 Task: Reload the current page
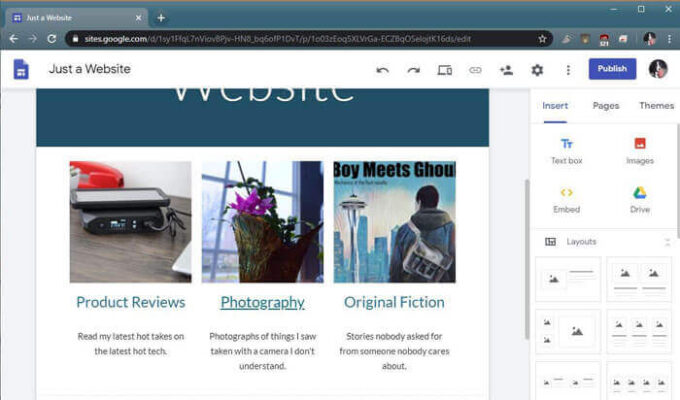tap(52, 39)
